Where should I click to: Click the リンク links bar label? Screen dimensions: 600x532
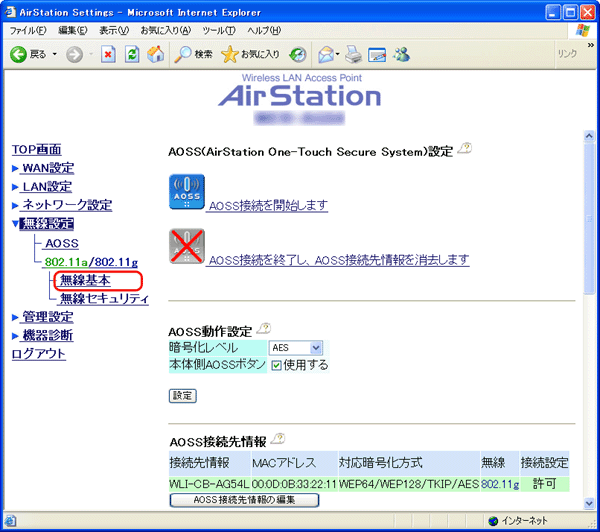tap(567, 54)
